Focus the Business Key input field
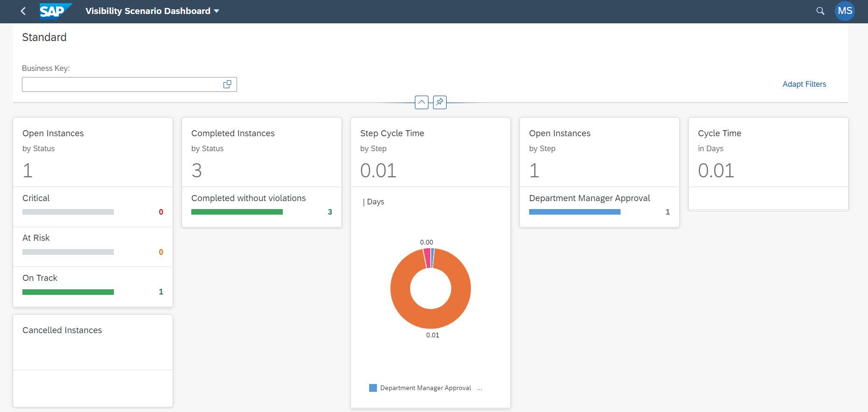This screenshot has width=868, height=412. coord(129,84)
